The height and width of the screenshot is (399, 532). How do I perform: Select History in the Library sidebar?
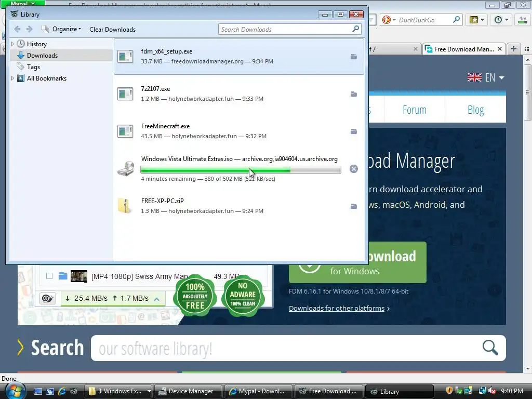pyautogui.click(x=37, y=44)
